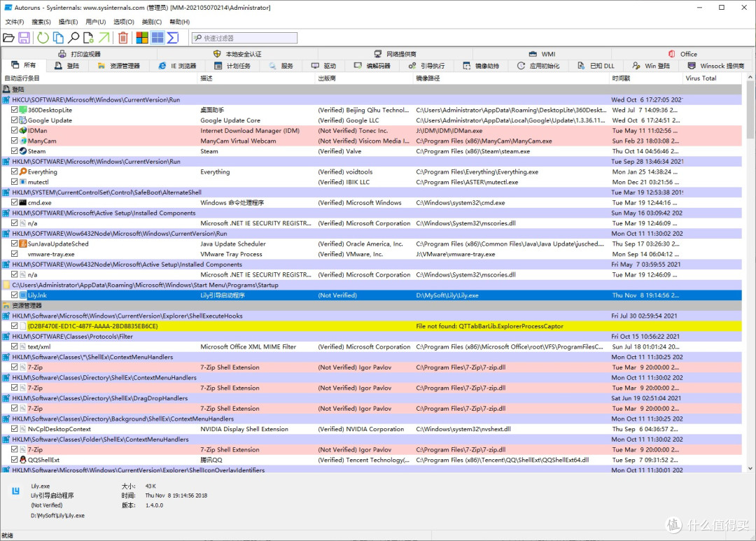Uncheck the IDMan entry checkbox

pos(15,131)
